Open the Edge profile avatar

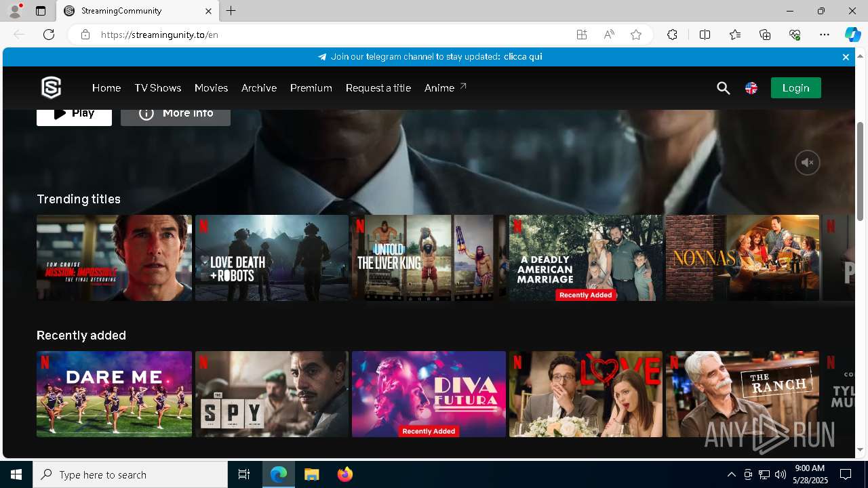point(14,11)
